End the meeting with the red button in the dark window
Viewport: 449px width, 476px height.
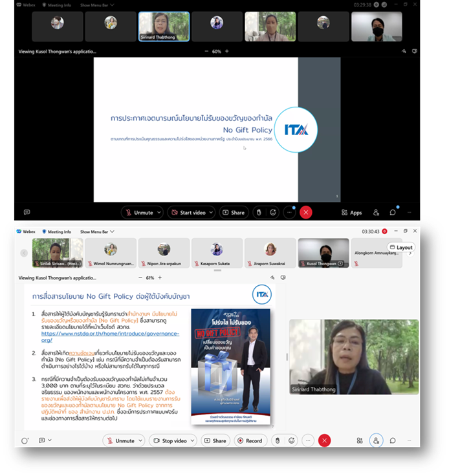click(x=306, y=212)
